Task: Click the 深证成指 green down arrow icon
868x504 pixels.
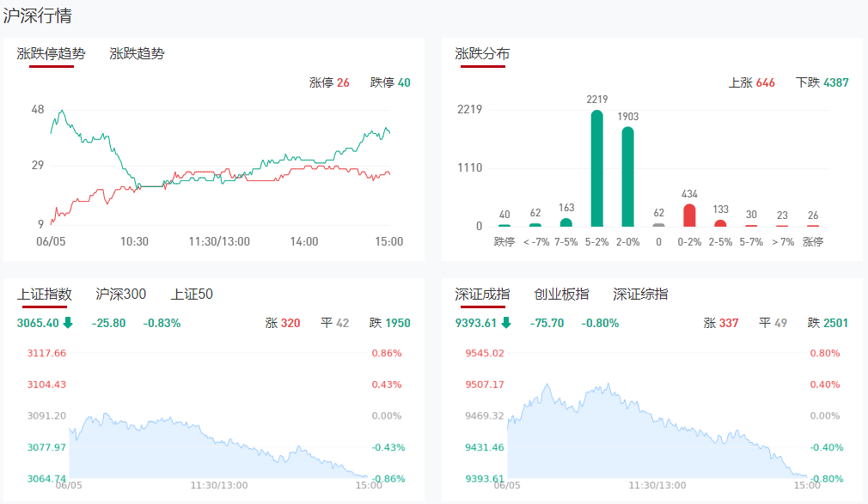Action: [x=506, y=323]
